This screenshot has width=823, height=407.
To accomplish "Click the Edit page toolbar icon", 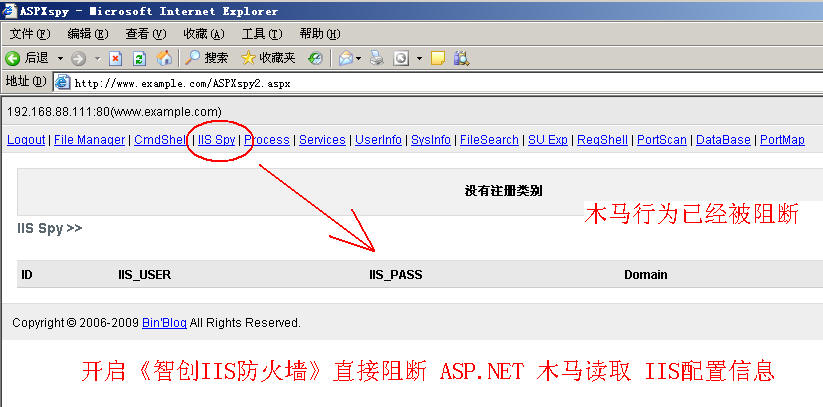I will coord(401,58).
